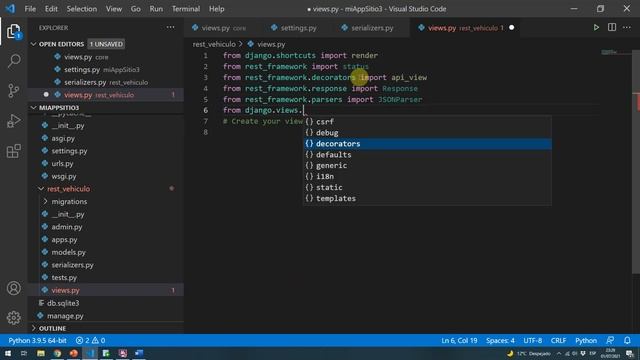Select generic in the autocomplete list
The width and height of the screenshot is (640, 360).
(x=427, y=165)
